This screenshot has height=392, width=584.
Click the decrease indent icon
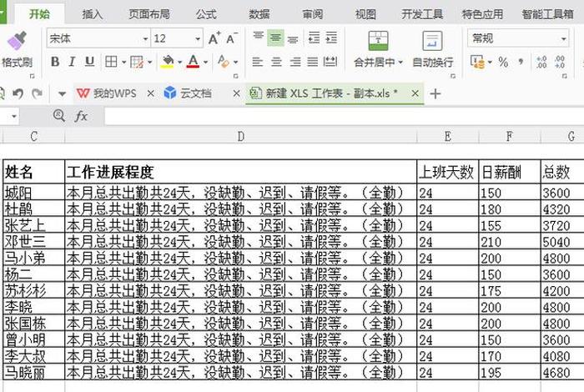[314, 38]
